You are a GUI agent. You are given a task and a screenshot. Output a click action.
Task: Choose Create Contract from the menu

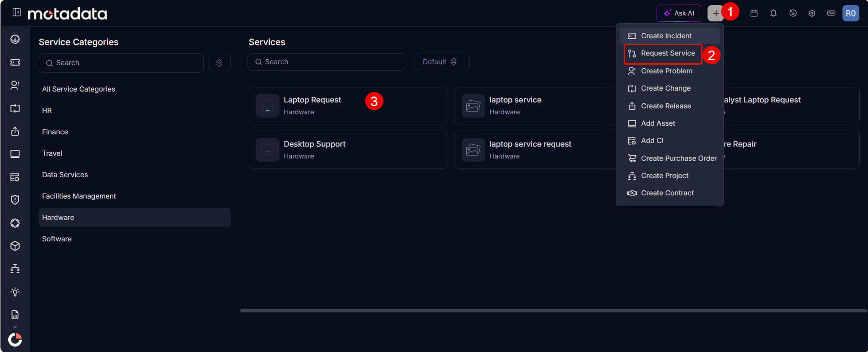[670, 193]
